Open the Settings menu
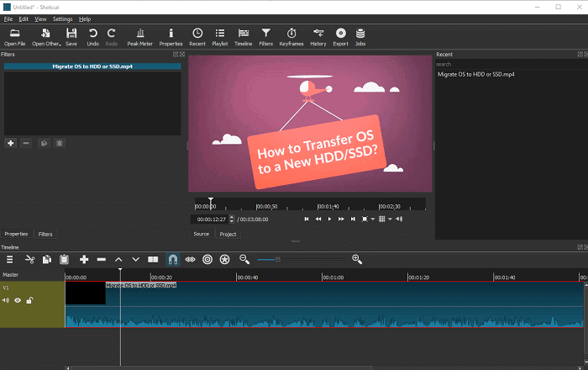 62,18
